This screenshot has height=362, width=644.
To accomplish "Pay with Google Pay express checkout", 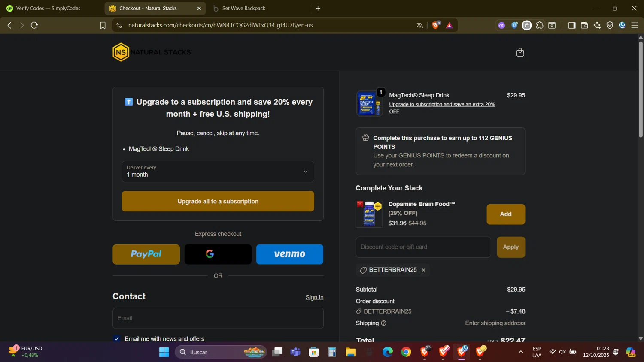I will pyautogui.click(x=218, y=254).
